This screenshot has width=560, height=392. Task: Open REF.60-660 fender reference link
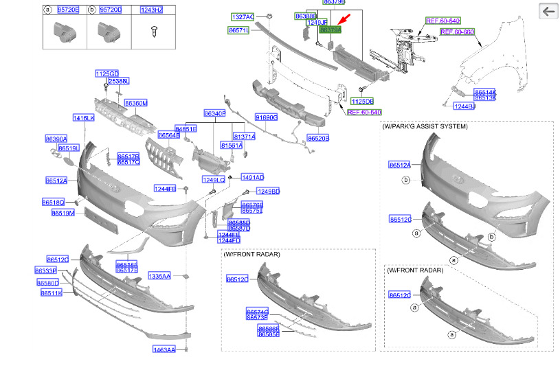pos(457,32)
